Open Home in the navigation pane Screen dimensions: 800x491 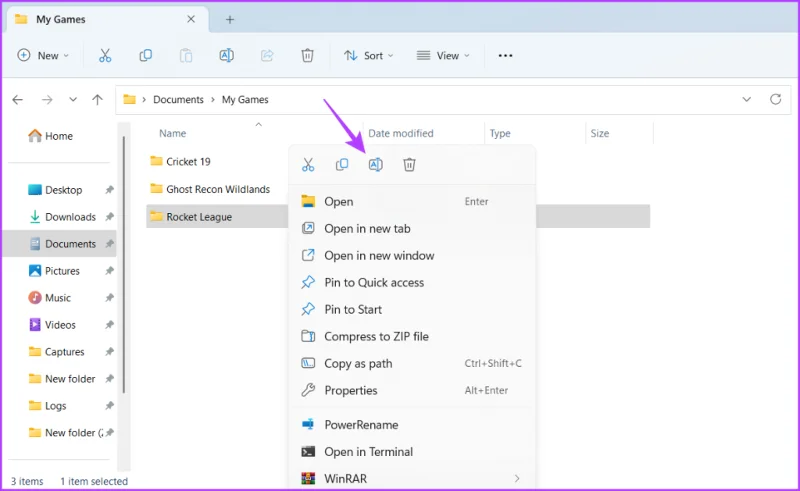click(x=51, y=136)
